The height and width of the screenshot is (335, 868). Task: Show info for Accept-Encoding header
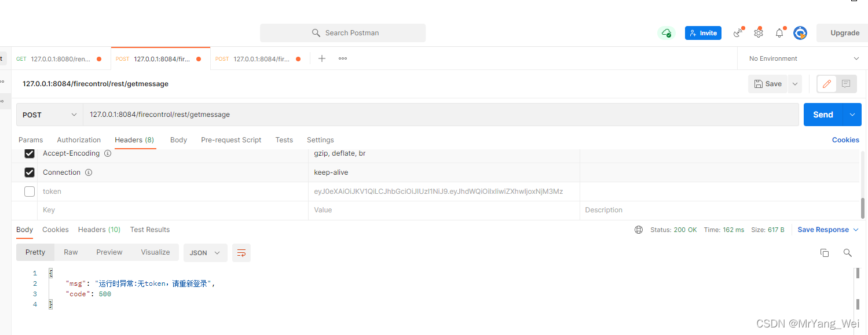pos(108,153)
